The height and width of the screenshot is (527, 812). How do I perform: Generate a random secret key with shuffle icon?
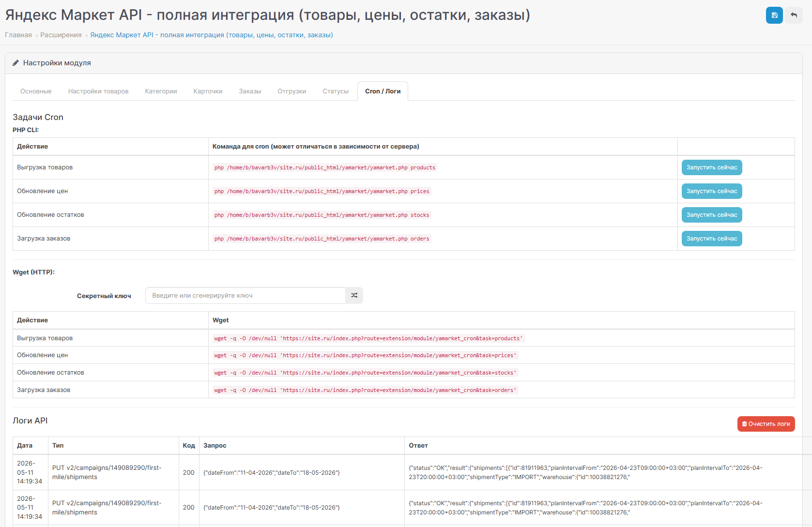click(x=354, y=296)
